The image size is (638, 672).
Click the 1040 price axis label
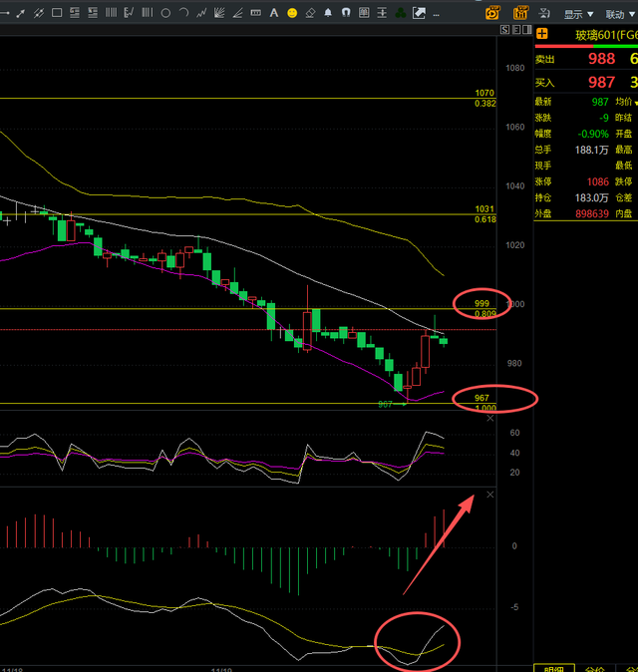pos(514,186)
